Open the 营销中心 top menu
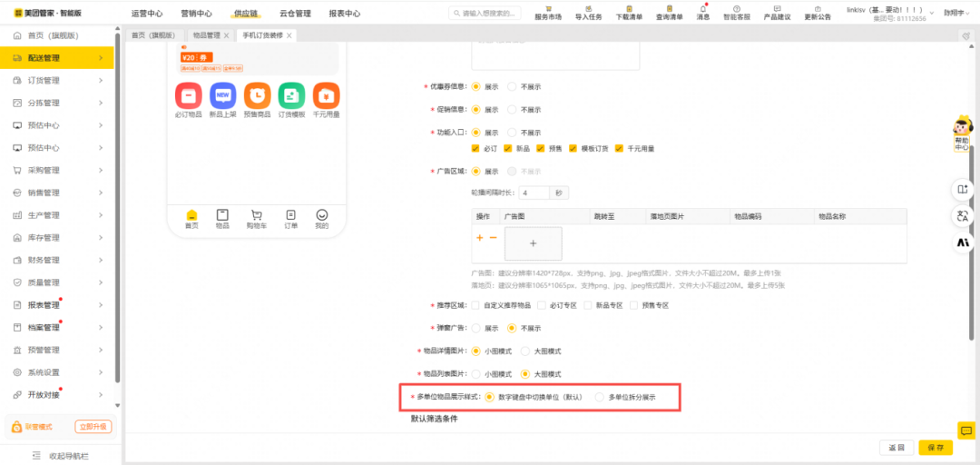Image resolution: width=980 pixels, height=465 pixels. click(x=196, y=14)
